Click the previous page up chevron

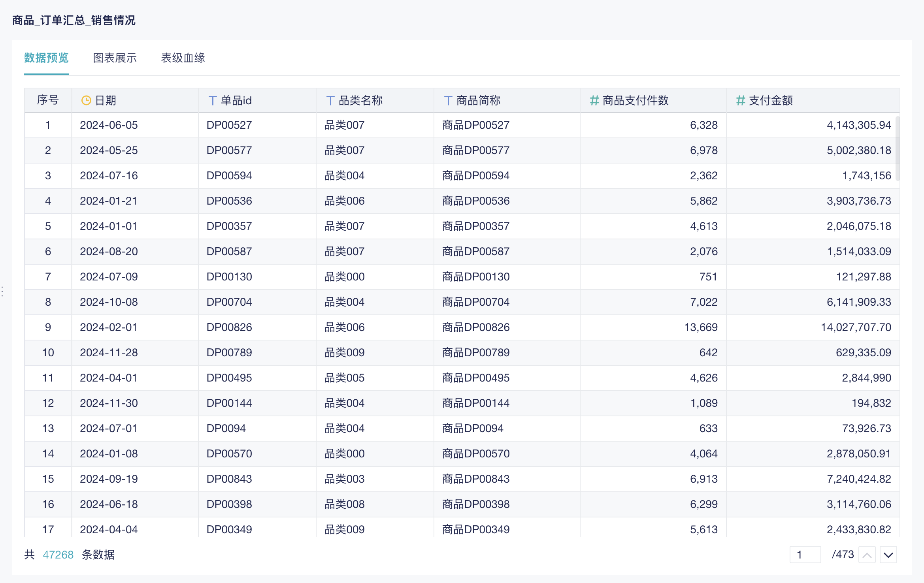pos(867,555)
